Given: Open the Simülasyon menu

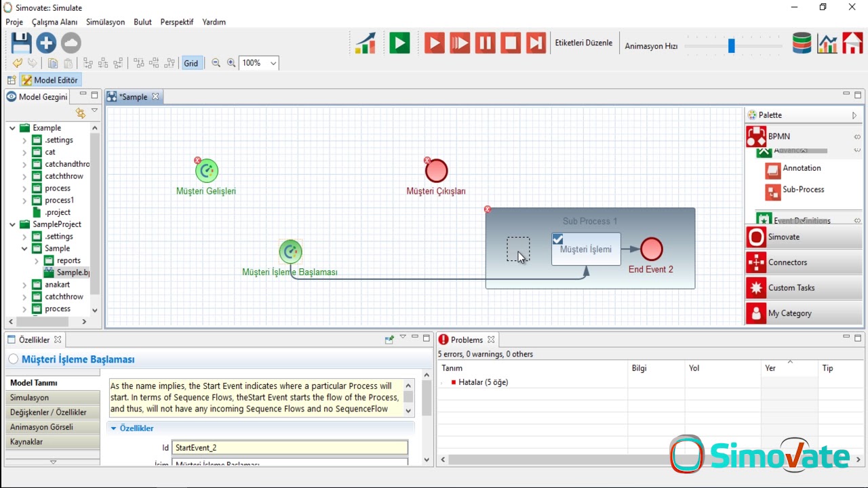Looking at the screenshot, I should (106, 22).
